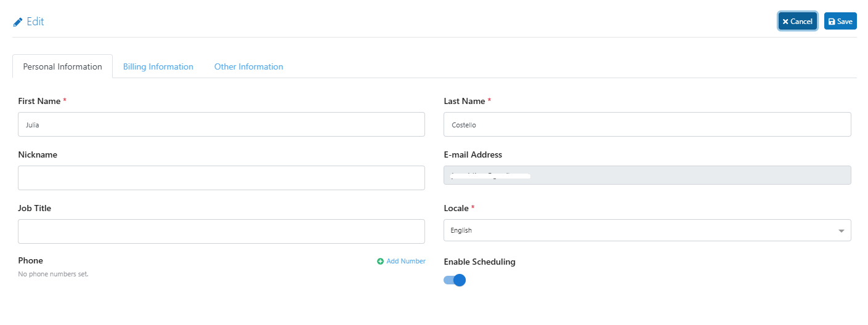The height and width of the screenshot is (325, 868).
Task: Open the Locale dropdown showing English
Action: [647, 230]
